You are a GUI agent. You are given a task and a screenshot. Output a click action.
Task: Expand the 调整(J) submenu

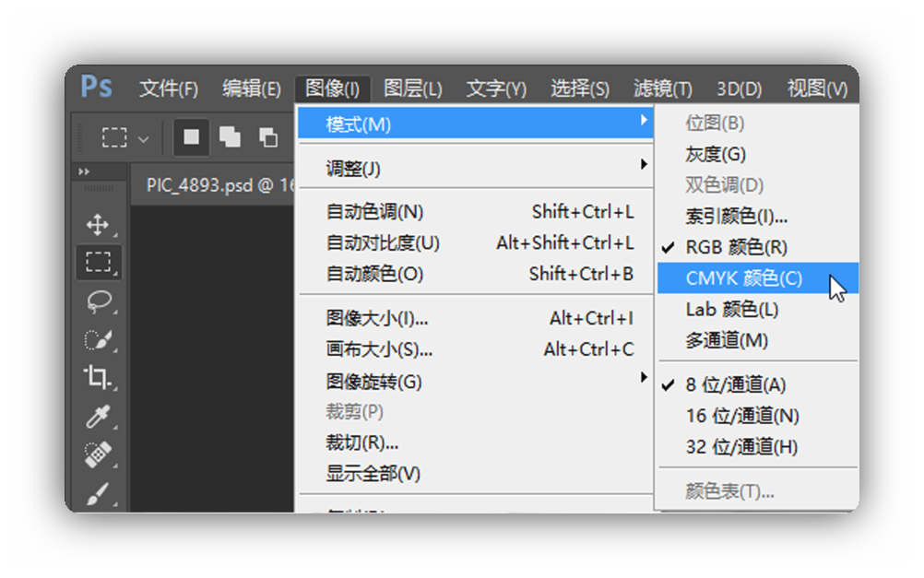pos(476,169)
